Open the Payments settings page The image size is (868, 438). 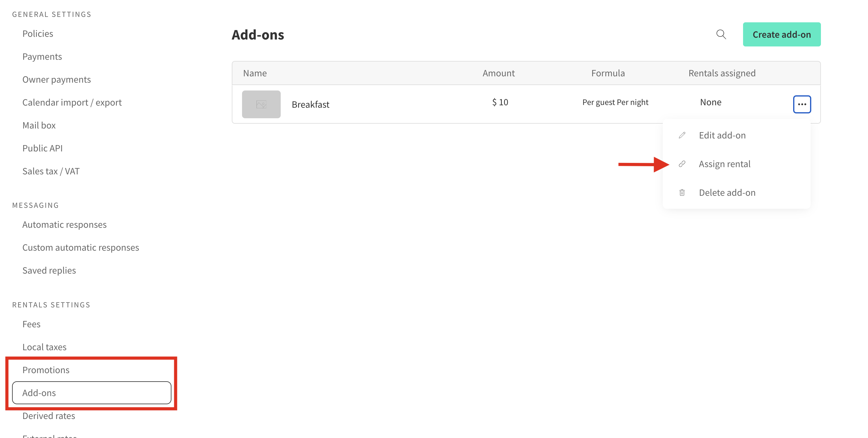42,56
